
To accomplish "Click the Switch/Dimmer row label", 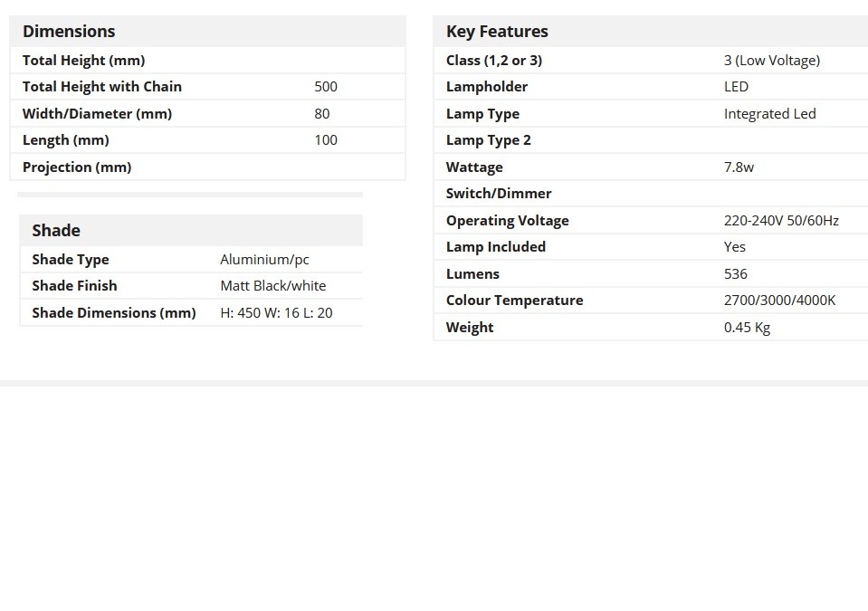I will pyautogui.click(x=499, y=194).
